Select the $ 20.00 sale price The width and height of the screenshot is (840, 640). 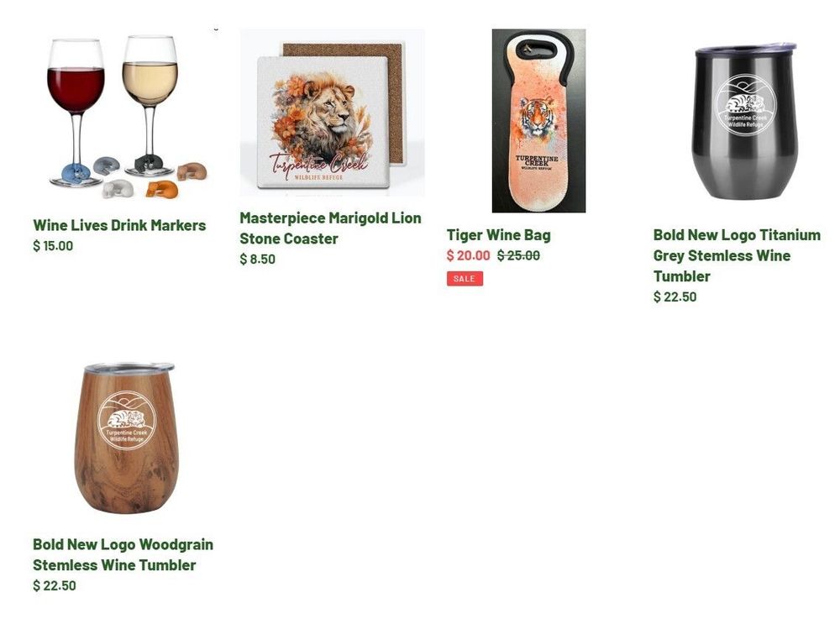click(468, 255)
